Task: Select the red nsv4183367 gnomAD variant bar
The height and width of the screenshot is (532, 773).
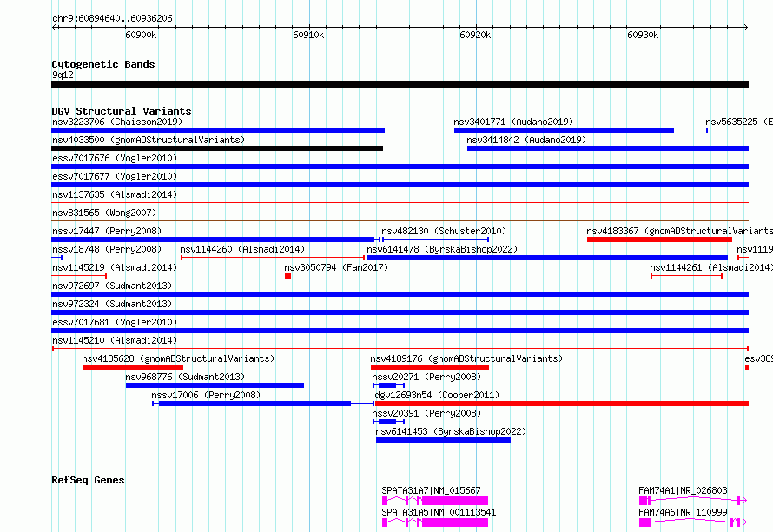Action: pyautogui.click(x=659, y=240)
